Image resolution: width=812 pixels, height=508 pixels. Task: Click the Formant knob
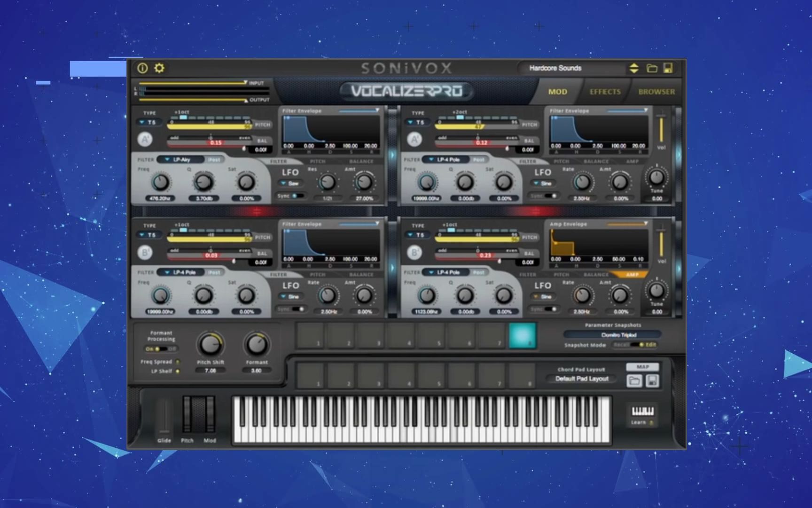point(256,344)
